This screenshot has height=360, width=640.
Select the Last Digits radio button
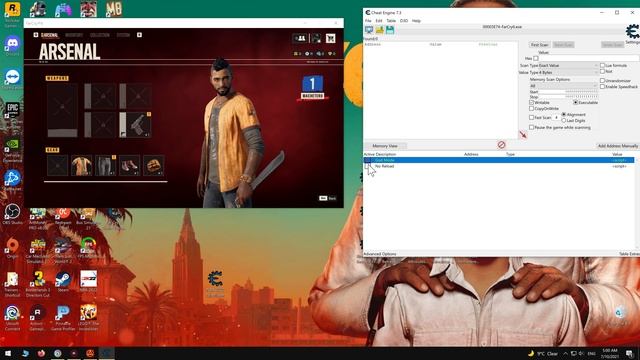pyautogui.click(x=564, y=121)
